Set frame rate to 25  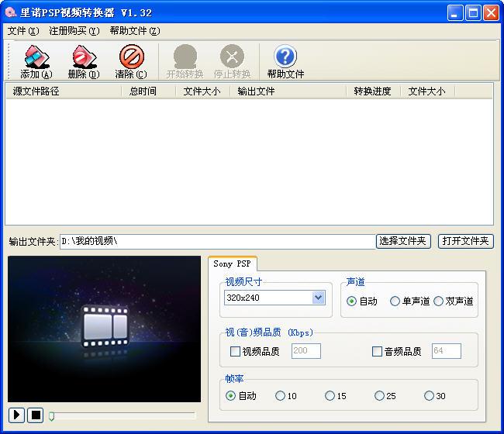(380, 396)
